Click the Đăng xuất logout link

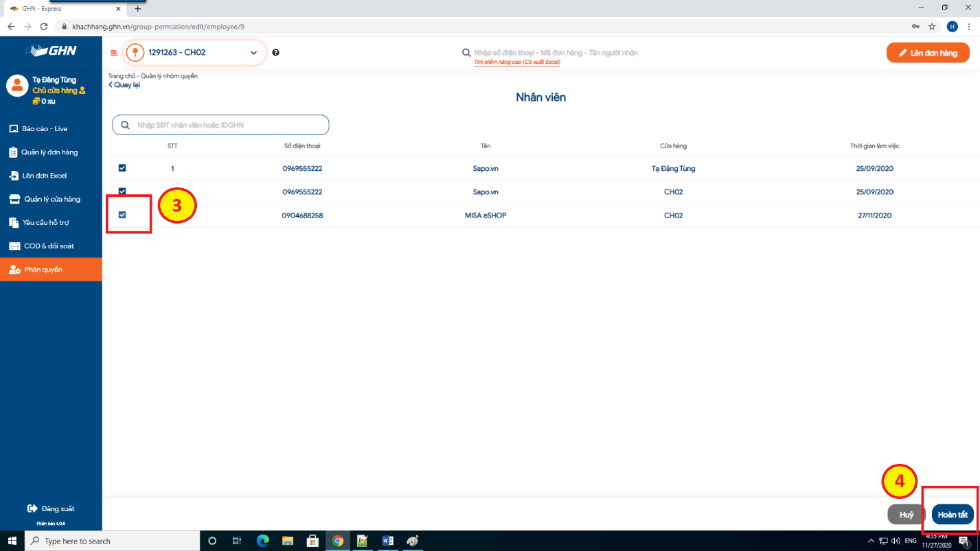tap(51, 508)
